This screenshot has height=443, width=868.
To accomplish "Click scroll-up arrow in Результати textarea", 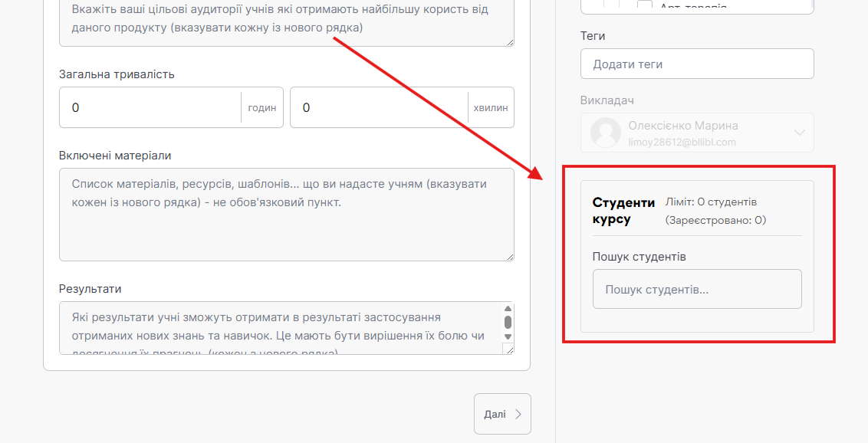I will pos(508,309).
